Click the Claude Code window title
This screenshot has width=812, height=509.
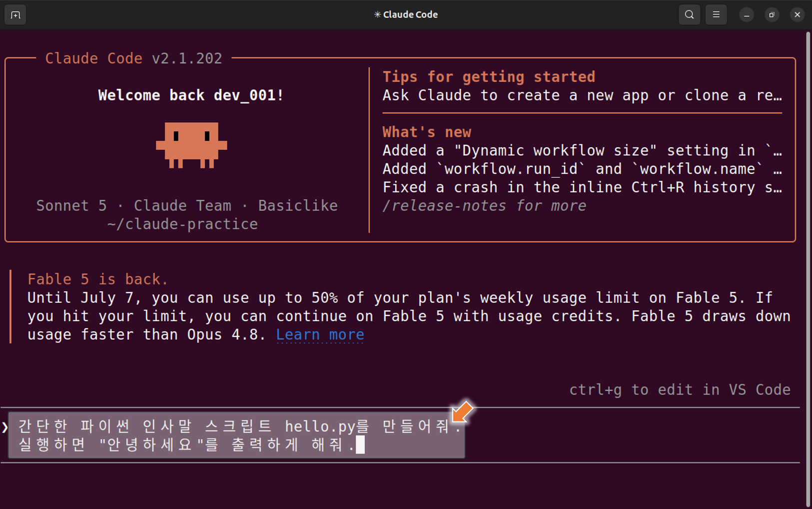(406, 15)
